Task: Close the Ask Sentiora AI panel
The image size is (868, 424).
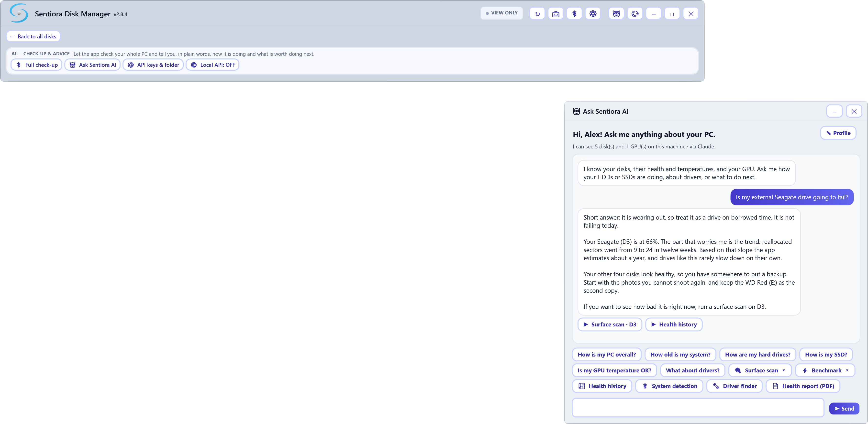Action: tap(854, 111)
